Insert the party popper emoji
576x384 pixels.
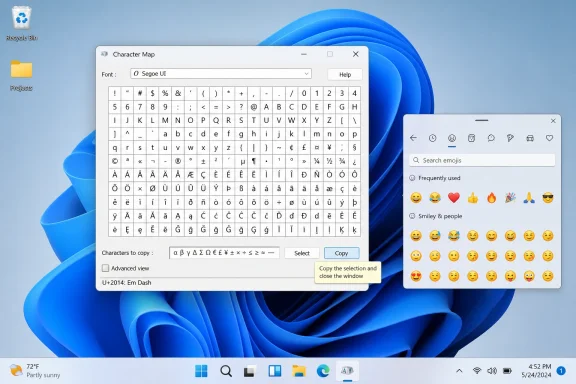pyautogui.click(x=510, y=198)
